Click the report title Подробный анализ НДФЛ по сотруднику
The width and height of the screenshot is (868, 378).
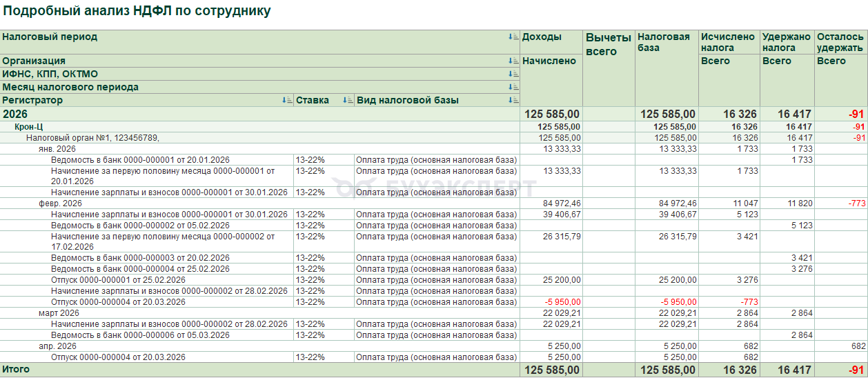137,12
